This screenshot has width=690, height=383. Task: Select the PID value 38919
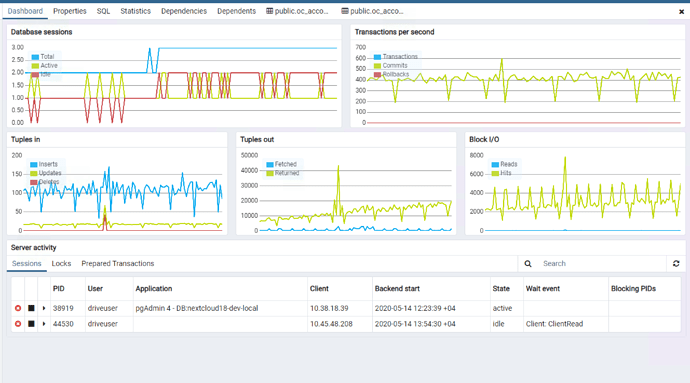63,308
